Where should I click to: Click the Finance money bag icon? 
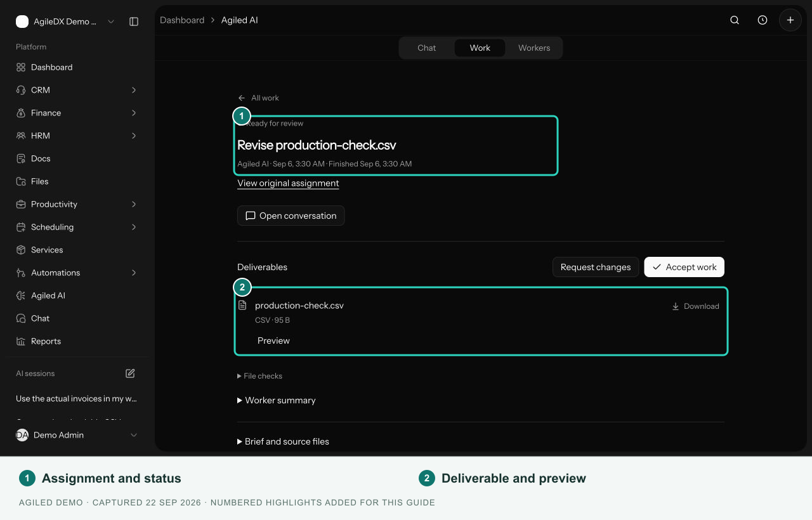pos(21,113)
